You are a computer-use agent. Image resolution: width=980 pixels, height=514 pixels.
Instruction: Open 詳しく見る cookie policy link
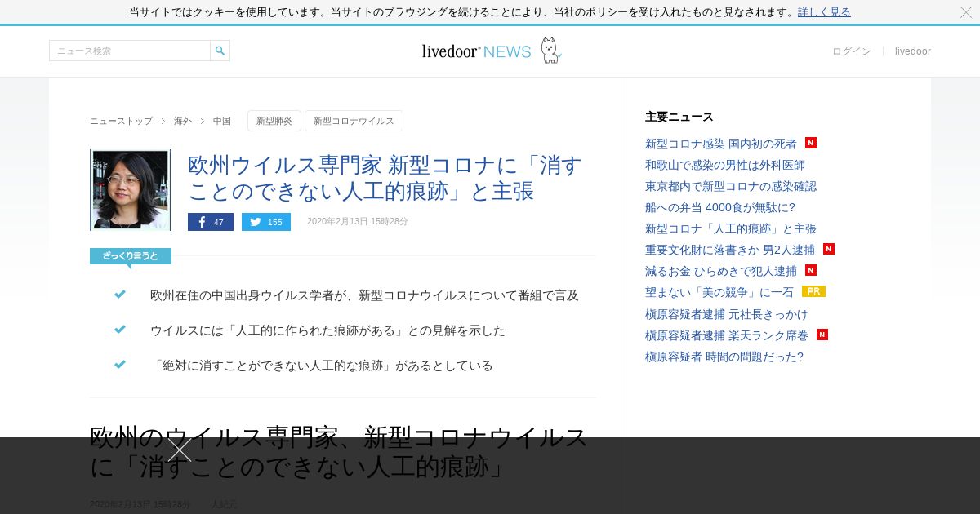point(824,12)
